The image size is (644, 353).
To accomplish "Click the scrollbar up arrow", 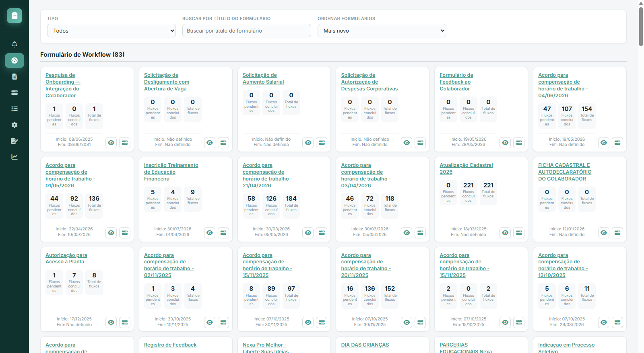I will 641,3.
